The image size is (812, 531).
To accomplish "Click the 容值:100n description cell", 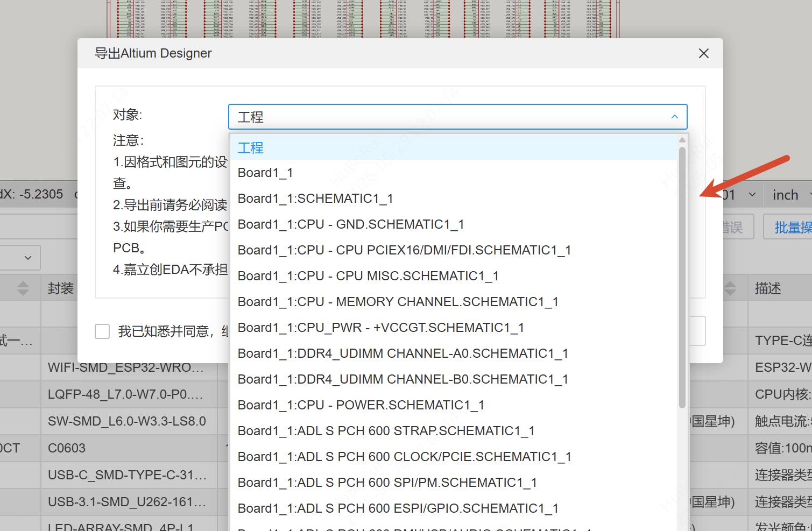I will (780, 448).
